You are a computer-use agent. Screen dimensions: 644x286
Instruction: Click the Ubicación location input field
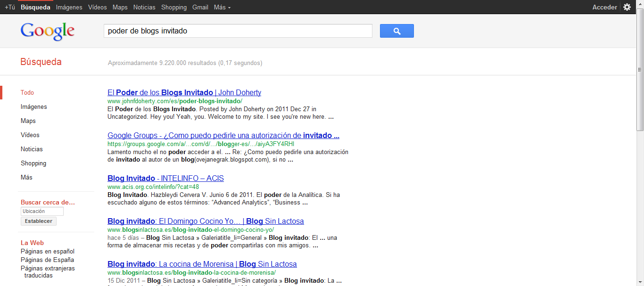[x=42, y=212]
